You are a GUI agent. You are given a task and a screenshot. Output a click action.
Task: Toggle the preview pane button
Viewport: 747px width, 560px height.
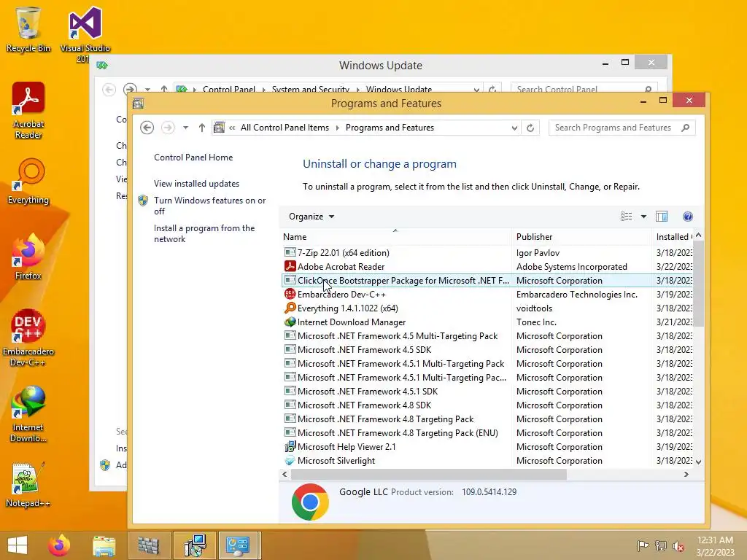662,217
